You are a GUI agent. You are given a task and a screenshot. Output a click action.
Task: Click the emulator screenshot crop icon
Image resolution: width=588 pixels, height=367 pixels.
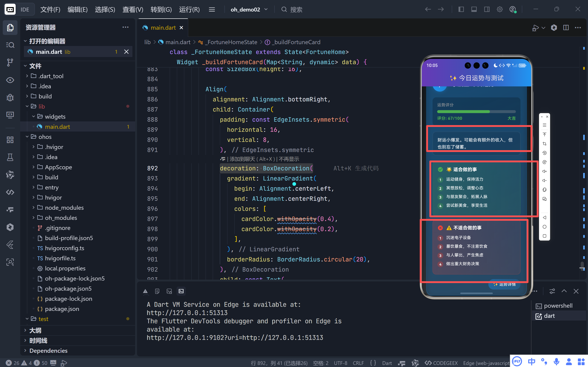click(545, 144)
